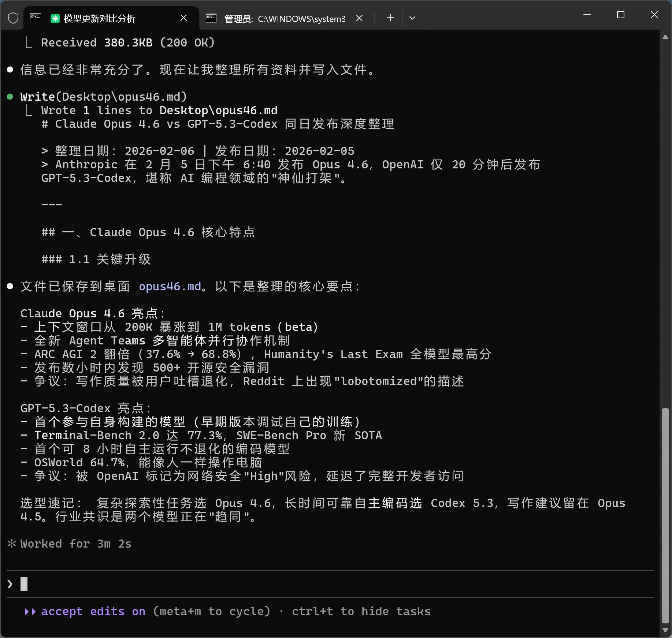The image size is (672, 638).
Task: Click the double-arrow icon before accept edits
Action: (x=30, y=611)
